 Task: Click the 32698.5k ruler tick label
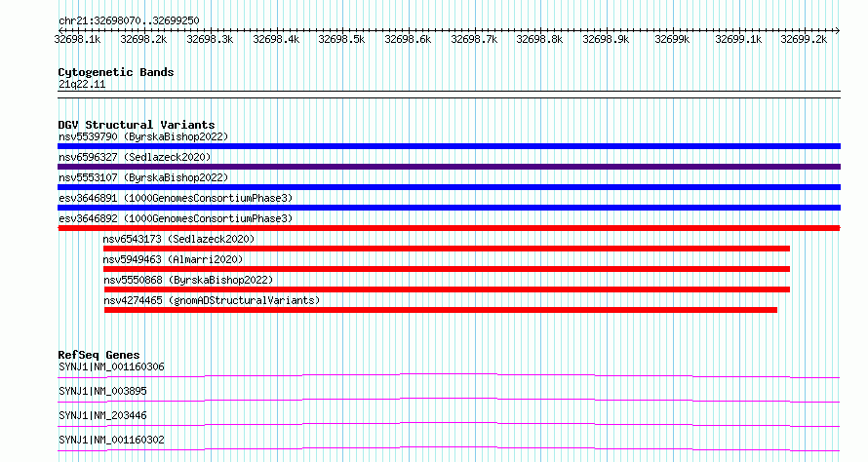coord(341,39)
